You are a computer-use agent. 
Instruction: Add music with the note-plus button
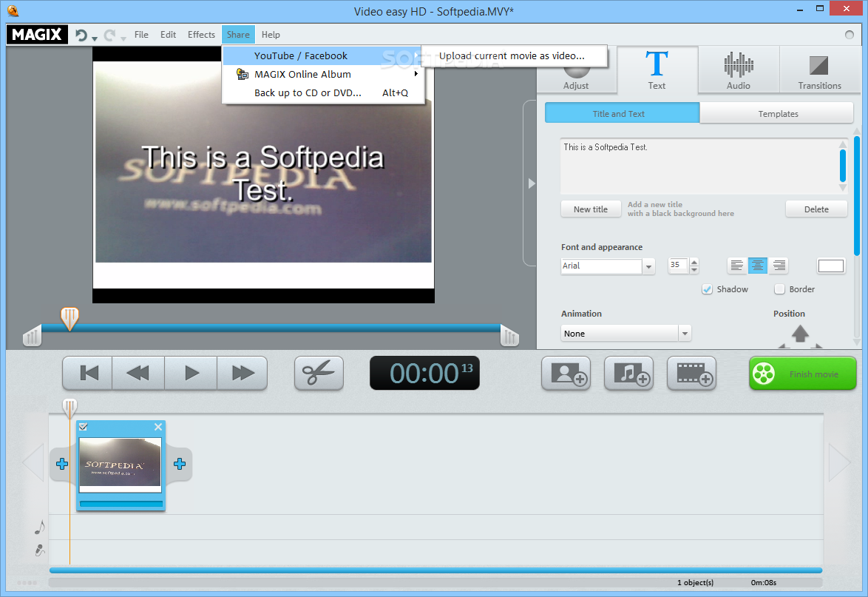pos(629,374)
